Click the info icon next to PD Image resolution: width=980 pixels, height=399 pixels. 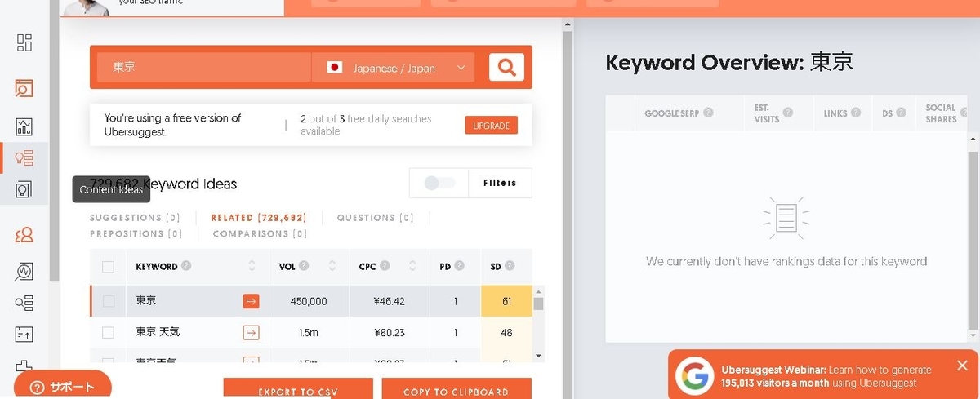[x=460, y=266]
